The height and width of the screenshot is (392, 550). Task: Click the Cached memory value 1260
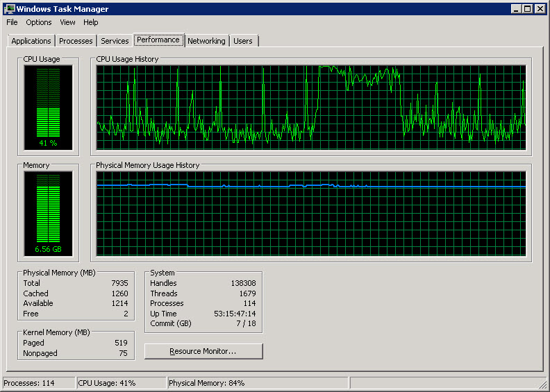click(119, 293)
